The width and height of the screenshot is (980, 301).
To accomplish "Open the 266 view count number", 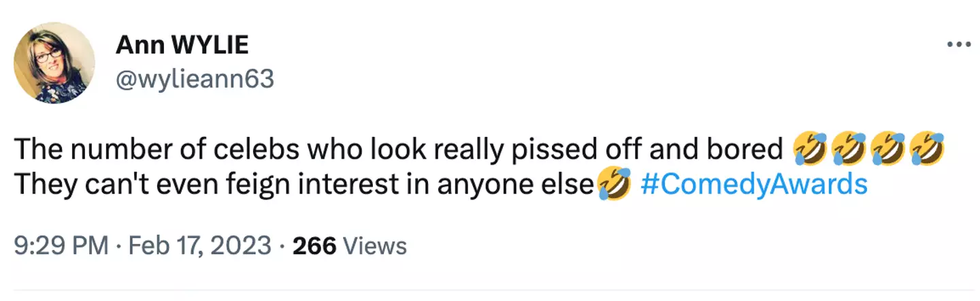I will click(x=314, y=245).
